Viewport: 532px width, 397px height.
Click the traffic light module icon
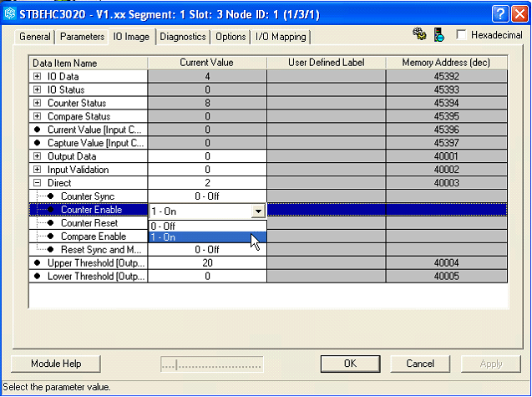click(x=439, y=35)
